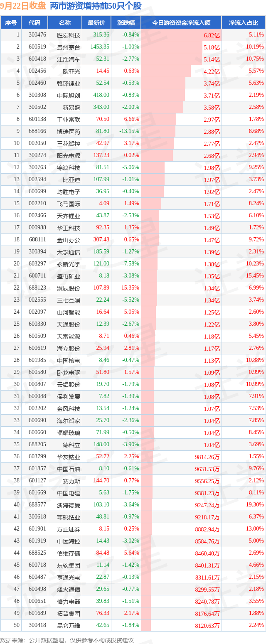
Task: Select stock name 佰维存储
Action: [x=68, y=553]
